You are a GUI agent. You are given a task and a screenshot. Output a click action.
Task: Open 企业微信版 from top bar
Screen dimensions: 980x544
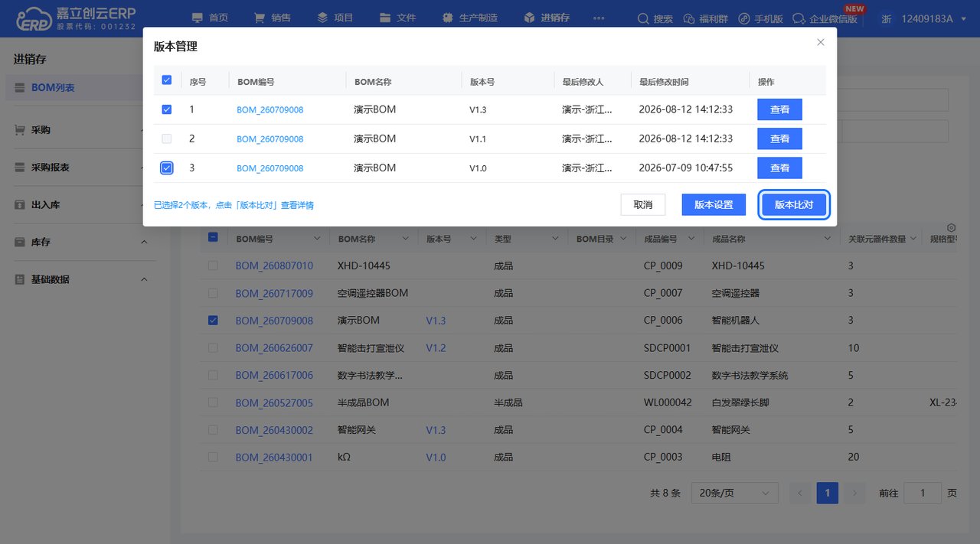pyautogui.click(x=825, y=18)
